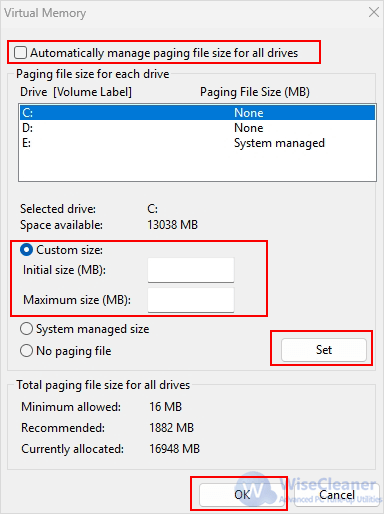Click the Currently allocated 16948 MB value
Image resolution: width=384 pixels, height=514 pixels.
tap(174, 449)
